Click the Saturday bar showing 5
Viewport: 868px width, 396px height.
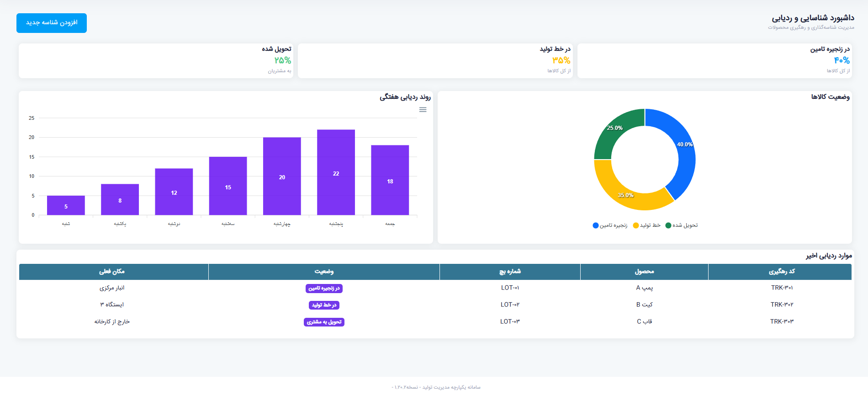[x=66, y=205]
